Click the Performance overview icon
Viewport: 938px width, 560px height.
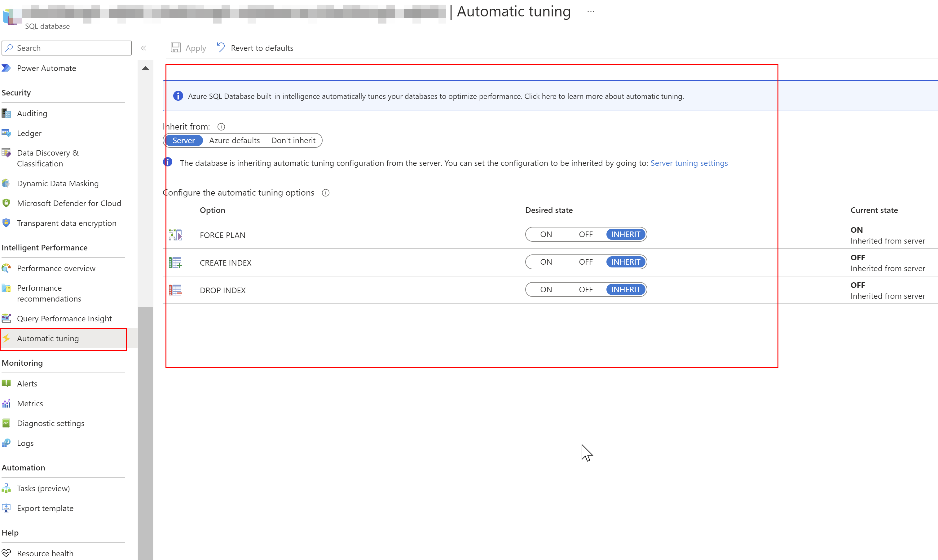6,268
